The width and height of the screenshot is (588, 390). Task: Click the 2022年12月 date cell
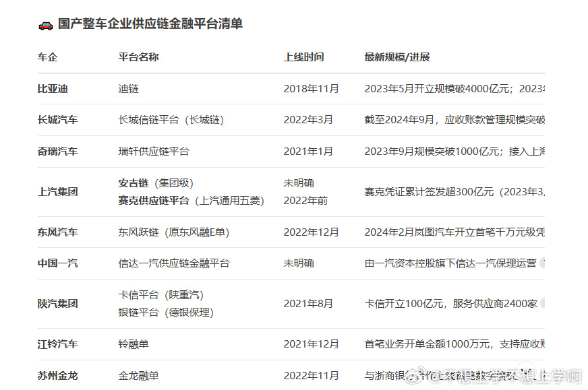click(311, 232)
